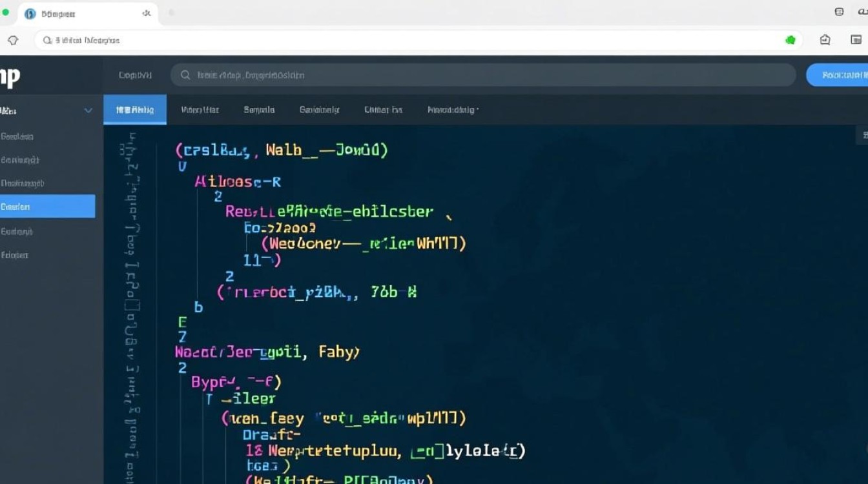Click the blue round favicon on the browser tab
The width and height of the screenshot is (868, 484).
pyautogui.click(x=30, y=13)
